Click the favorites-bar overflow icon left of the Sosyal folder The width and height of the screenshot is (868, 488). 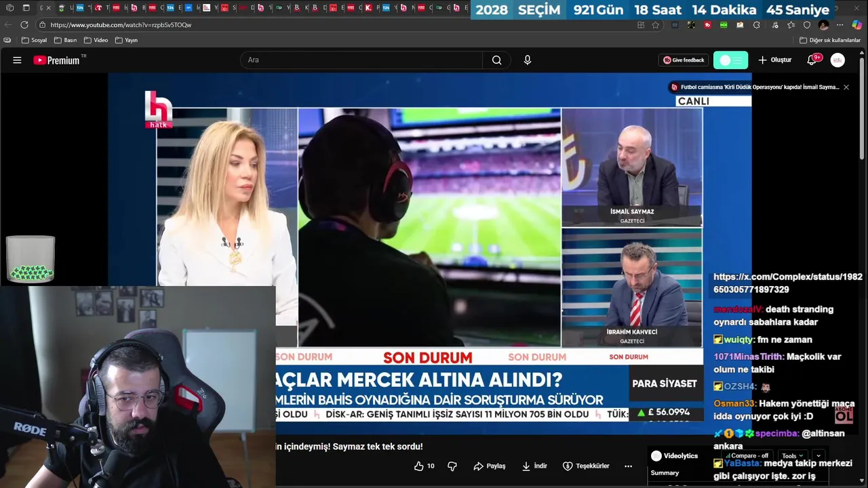[7, 40]
